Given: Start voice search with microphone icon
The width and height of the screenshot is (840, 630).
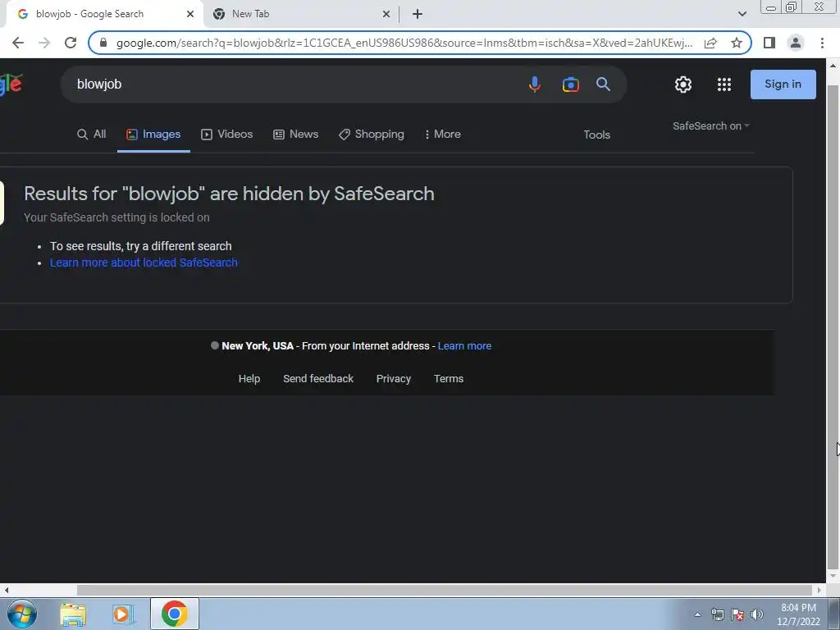Looking at the screenshot, I should pyautogui.click(x=534, y=84).
